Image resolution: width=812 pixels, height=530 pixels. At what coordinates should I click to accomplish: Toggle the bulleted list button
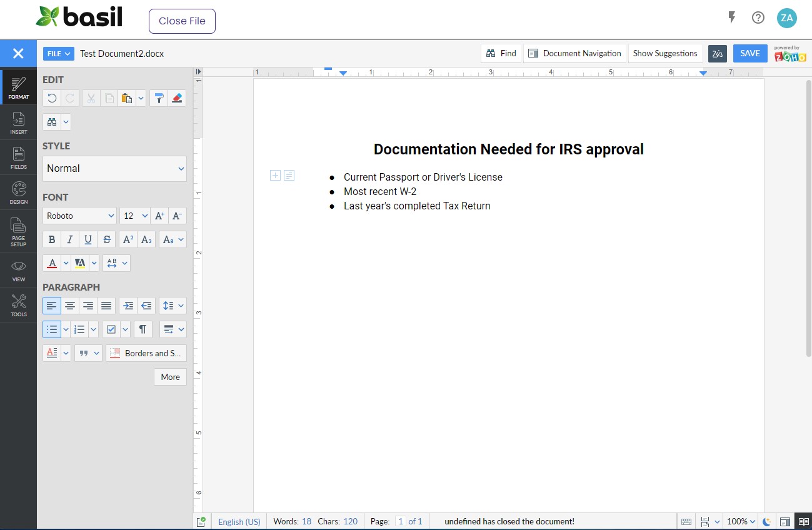pyautogui.click(x=53, y=329)
